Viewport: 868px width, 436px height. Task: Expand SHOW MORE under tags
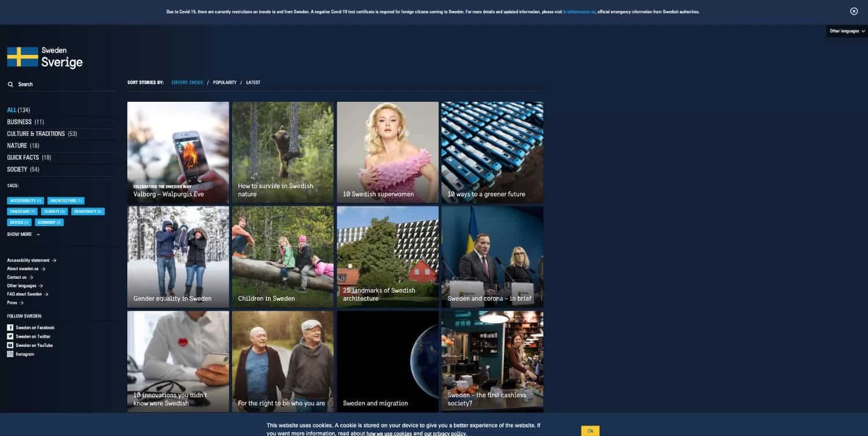[23, 234]
